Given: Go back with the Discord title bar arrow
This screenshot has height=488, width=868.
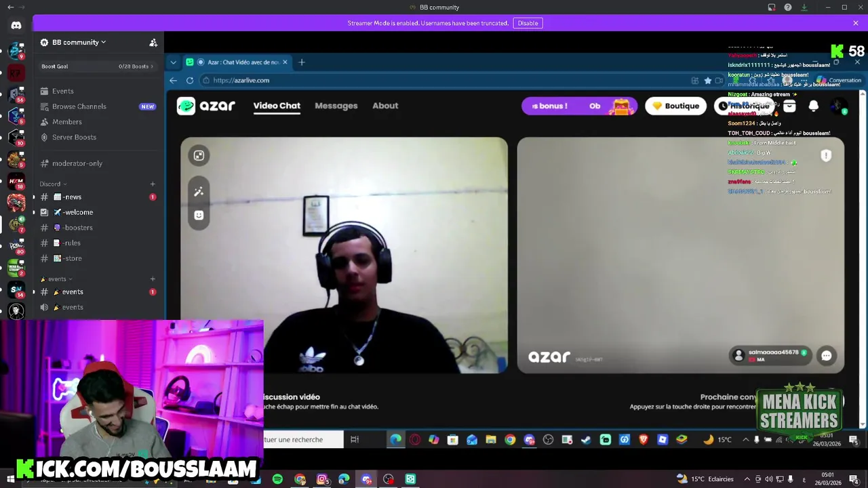Looking at the screenshot, I should 10,7.
